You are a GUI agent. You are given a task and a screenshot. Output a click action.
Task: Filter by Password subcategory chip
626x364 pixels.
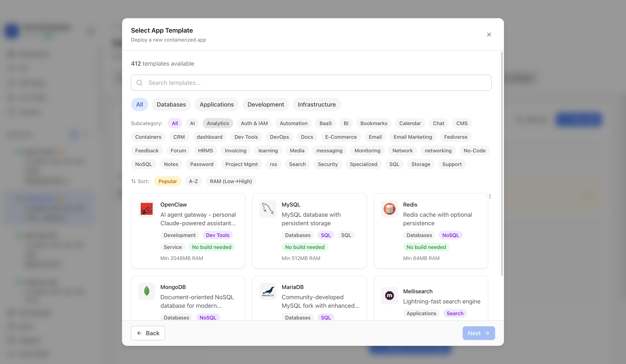pyautogui.click(x=202, y=164)
